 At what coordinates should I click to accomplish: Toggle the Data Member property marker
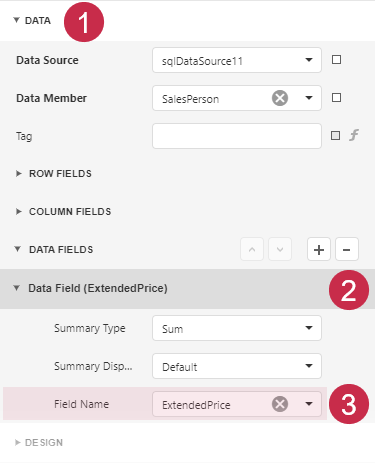(x=336, y=98)
